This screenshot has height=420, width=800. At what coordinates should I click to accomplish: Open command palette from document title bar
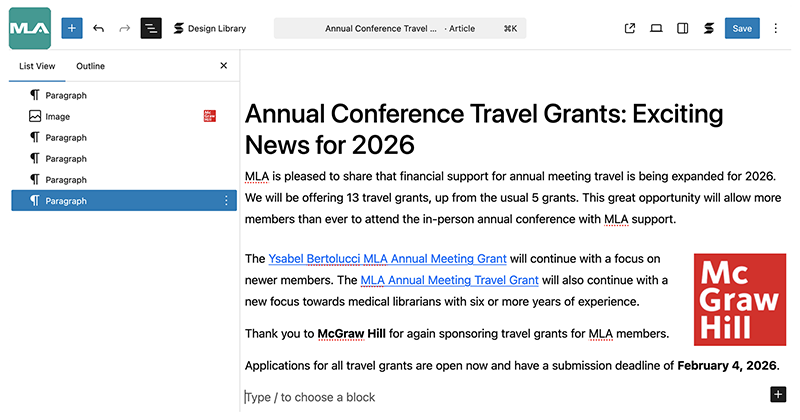(x=400, y=28)
